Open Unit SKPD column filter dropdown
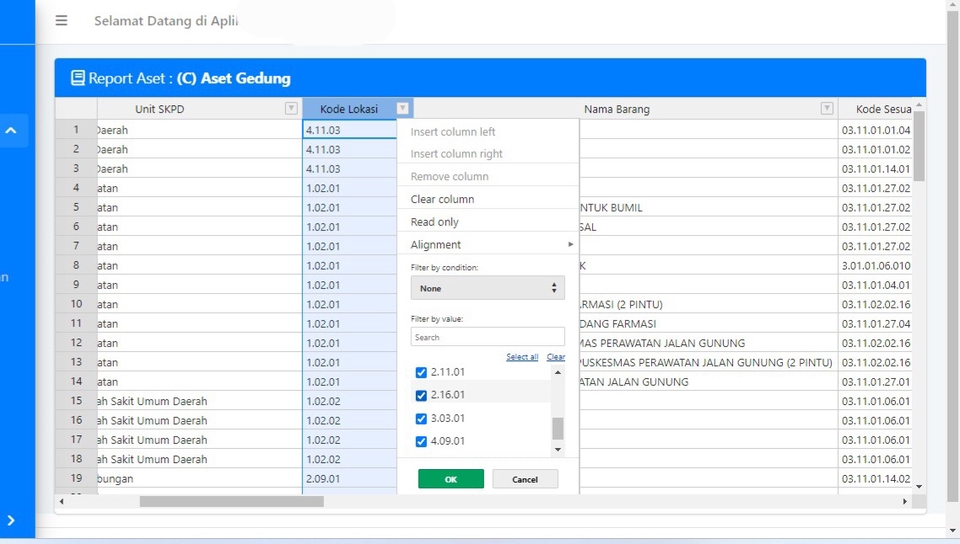 coord(291,108)
